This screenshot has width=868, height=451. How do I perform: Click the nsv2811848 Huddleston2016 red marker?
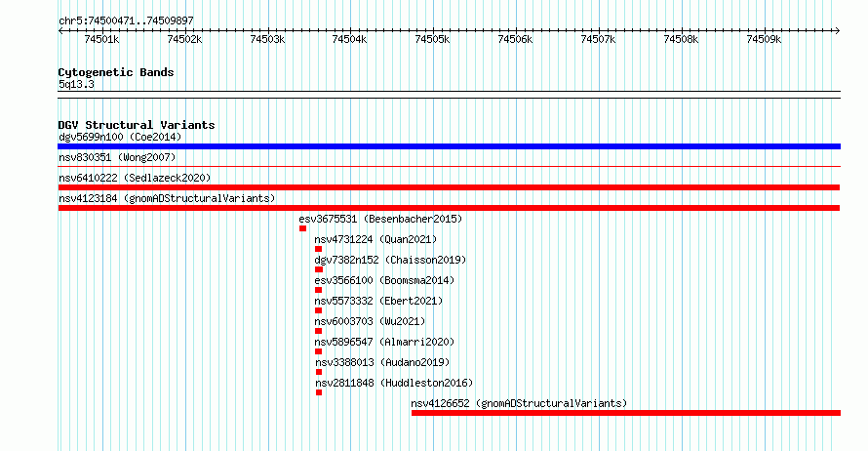click(319, 392)
